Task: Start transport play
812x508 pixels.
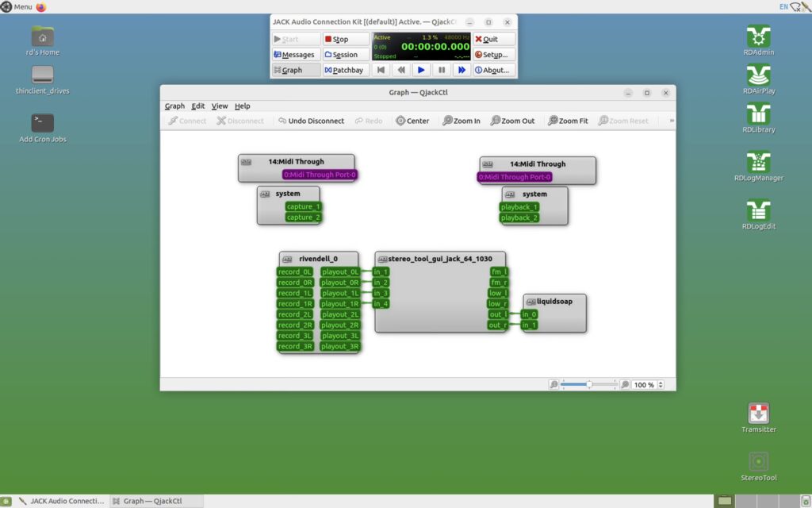Action: [x=421, y=70]
